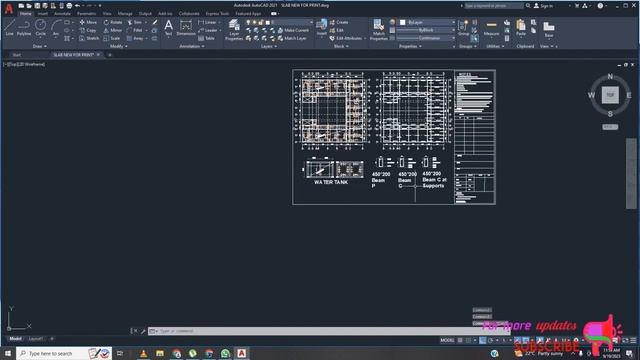Switch to the Start tab
640x360 pixels.
point(16,55)
